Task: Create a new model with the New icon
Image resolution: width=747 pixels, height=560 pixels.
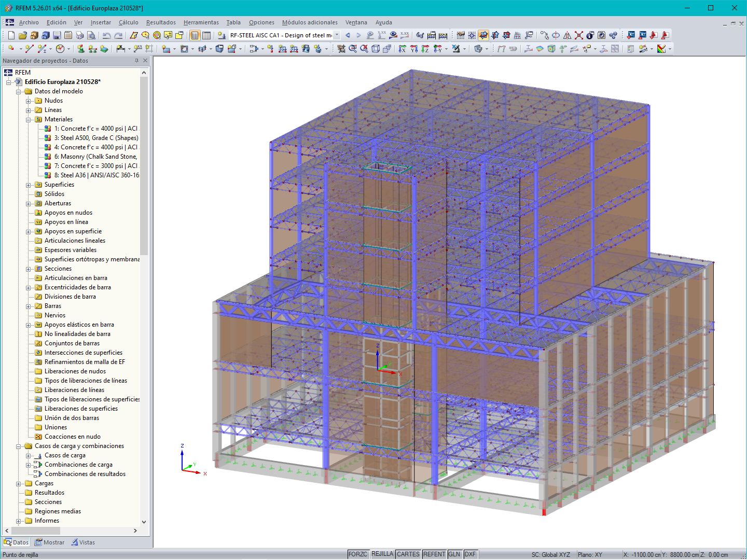Action: pyautogui.click(x=10, y=35)
